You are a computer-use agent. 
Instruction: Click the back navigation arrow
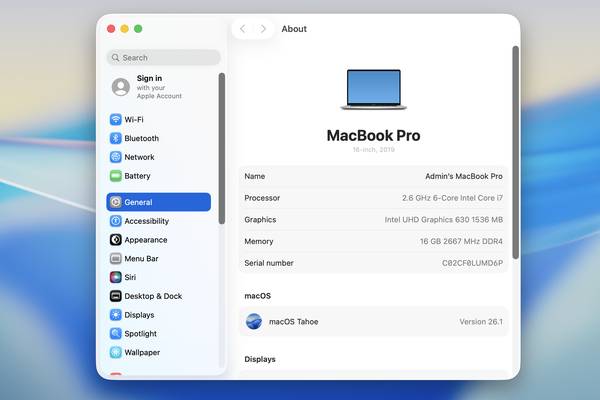tap(243, 29)
